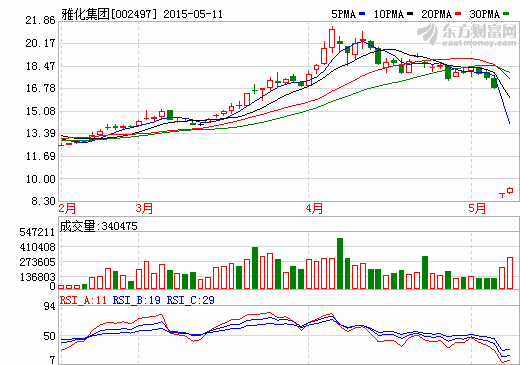The image size is (520, 365).
Task: Click the RSI_C:29 indicator label
Action: 191,300
